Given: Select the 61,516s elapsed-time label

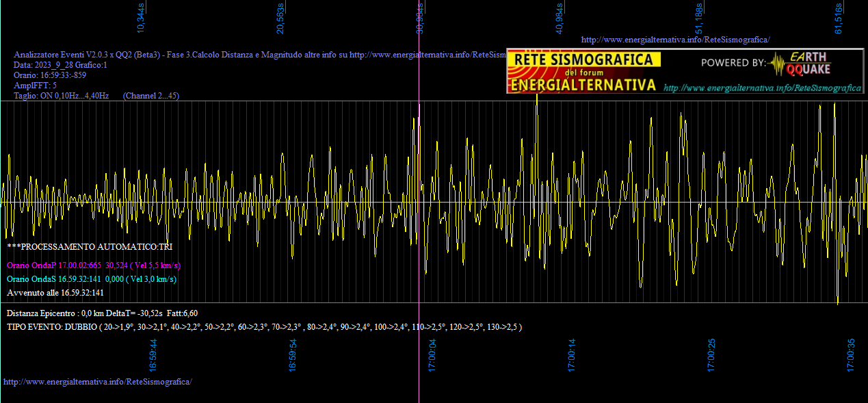Looking at the screenshot, I should [839, 18].
